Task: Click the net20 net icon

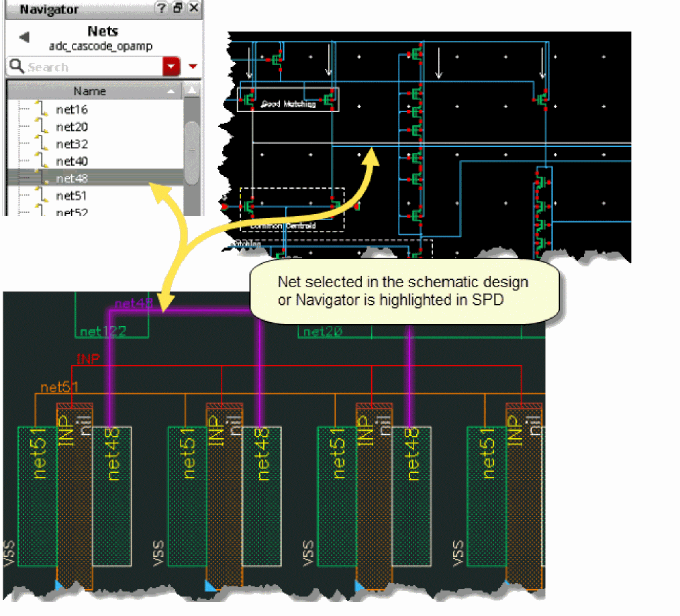Action: point(42,125)
